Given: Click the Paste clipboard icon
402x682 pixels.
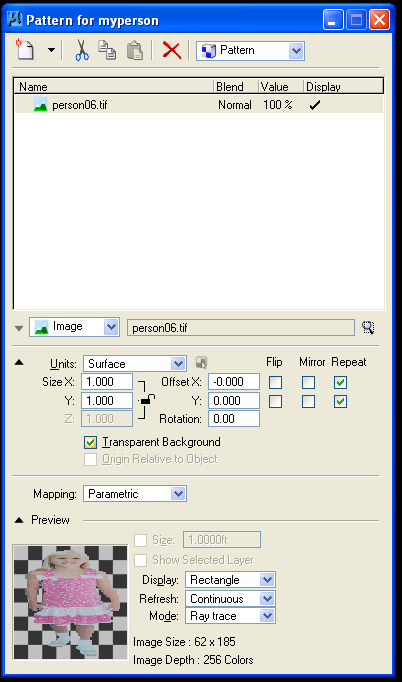Looking at the screenshot, I should pos(135,50).
